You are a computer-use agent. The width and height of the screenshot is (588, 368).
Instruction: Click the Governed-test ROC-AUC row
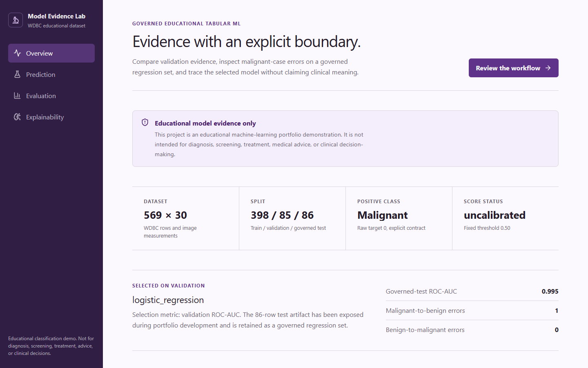(x=472, y=292)
